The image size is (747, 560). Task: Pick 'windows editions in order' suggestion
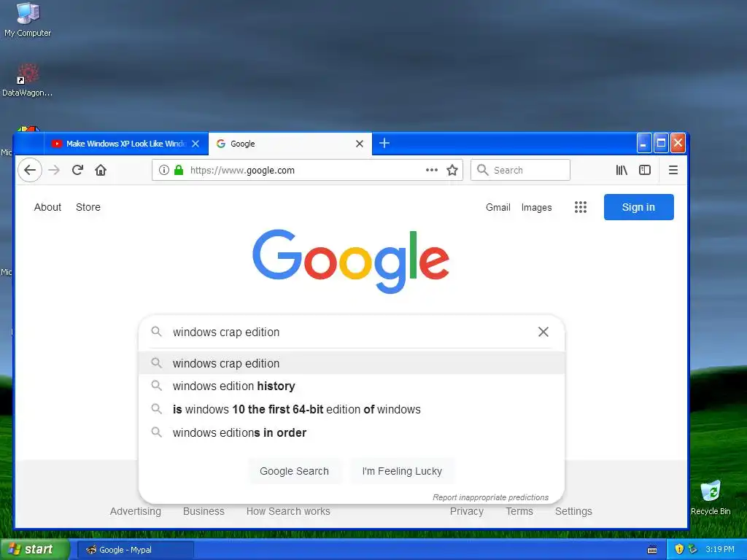tap(352, 433)
